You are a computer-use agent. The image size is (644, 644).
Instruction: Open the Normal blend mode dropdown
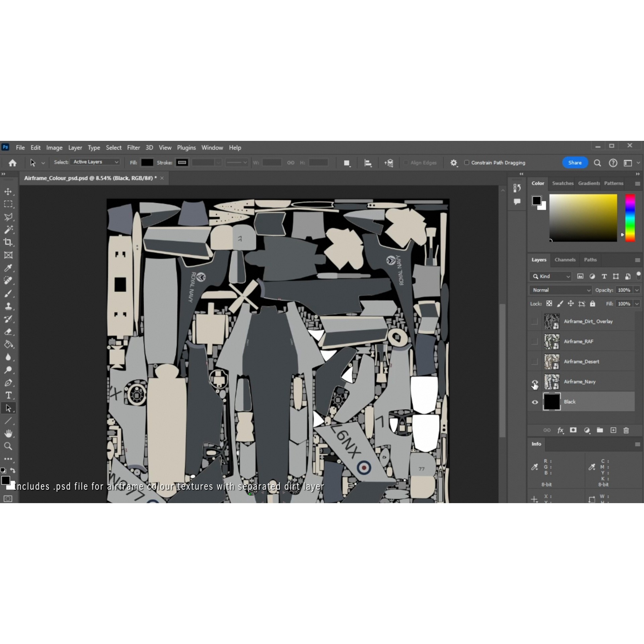click(x=560, y=290)
